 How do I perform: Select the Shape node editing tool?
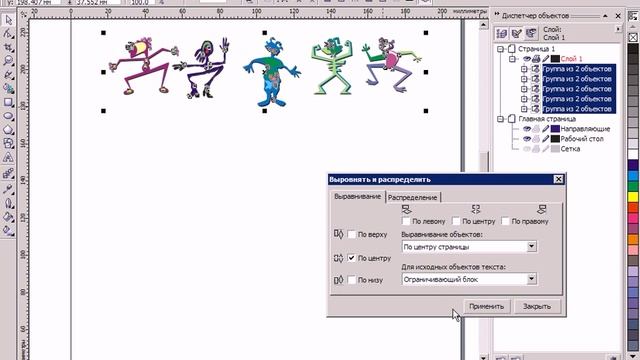coord(8,33)
